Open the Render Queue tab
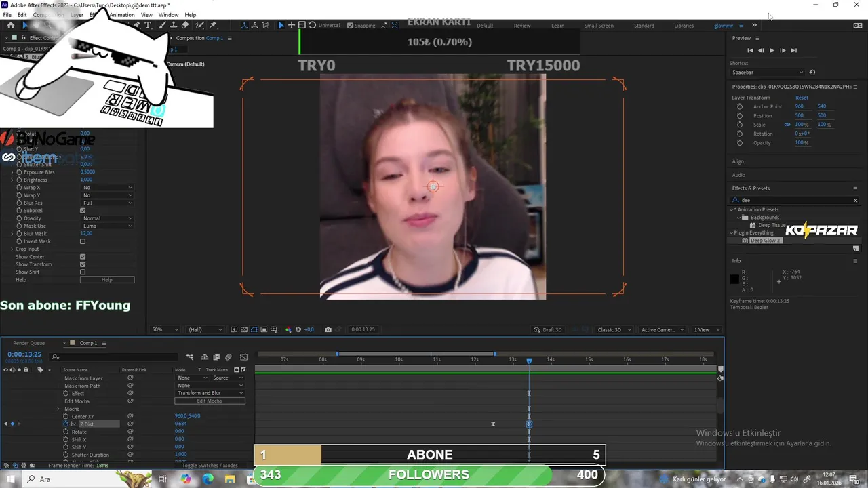The height and width of the screenshot is (488, 868). point(28,343)
